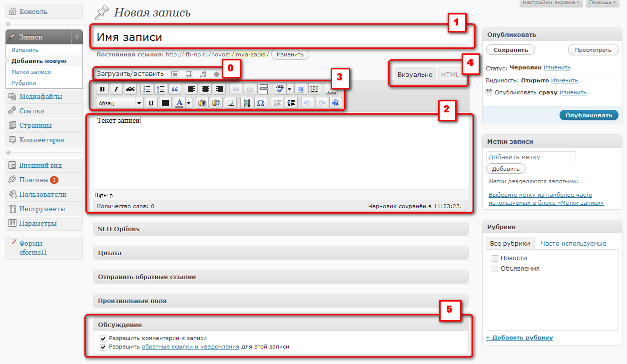Image resolution: width=627 pixels, height=364 pixels.
Task: Insert the More tag page break
Action: coord(263,89)
